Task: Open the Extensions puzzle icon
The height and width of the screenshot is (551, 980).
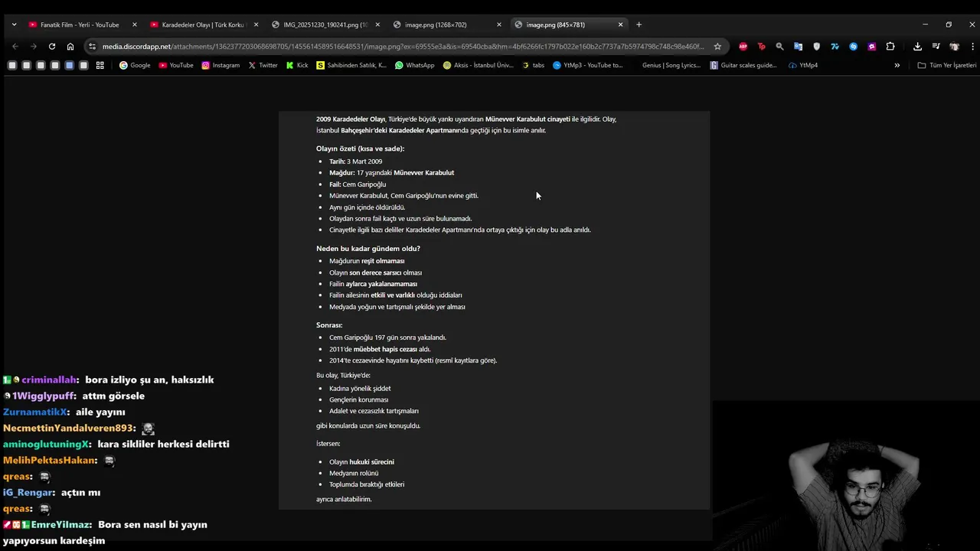Action: (890, 47)
